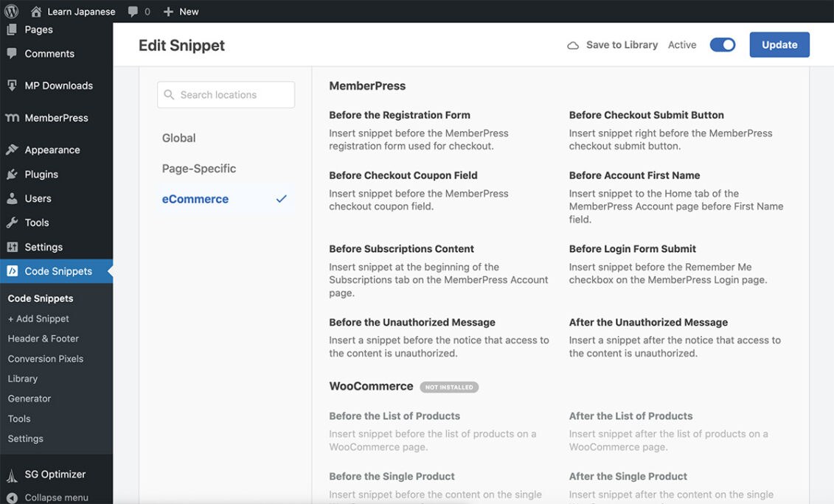This screenshot has height=504, width=834.
Task: Open Users with the person icon
Action: pyautogui.click(x=13, y=198)
